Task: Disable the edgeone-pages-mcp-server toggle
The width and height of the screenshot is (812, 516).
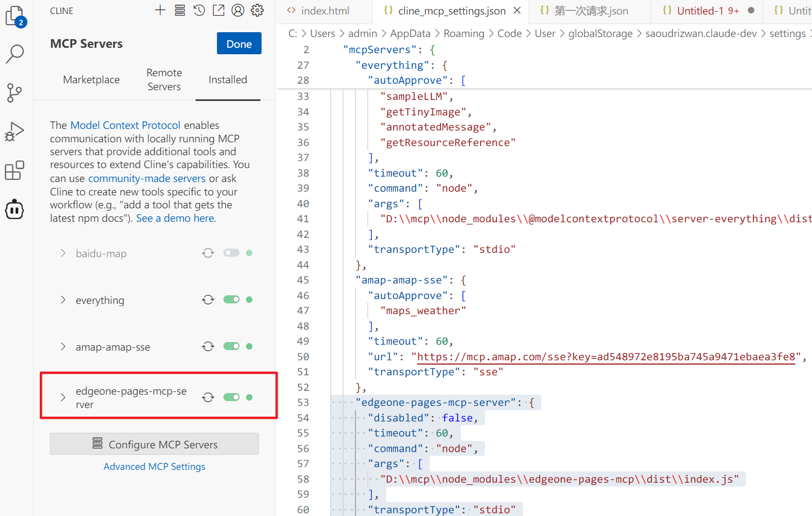Action: pyautogui.click(x=231, y=397)
